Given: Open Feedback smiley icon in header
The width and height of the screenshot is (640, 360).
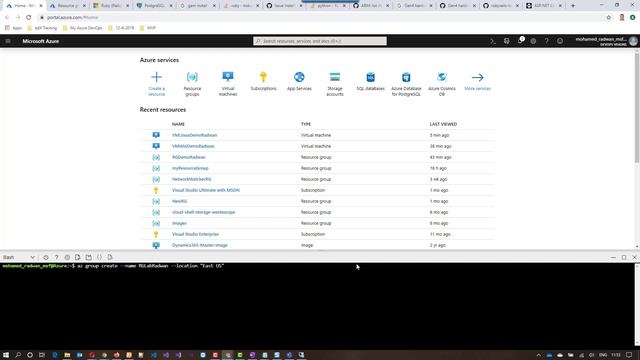Looking at the screenshot, I should tap(560, 41).
